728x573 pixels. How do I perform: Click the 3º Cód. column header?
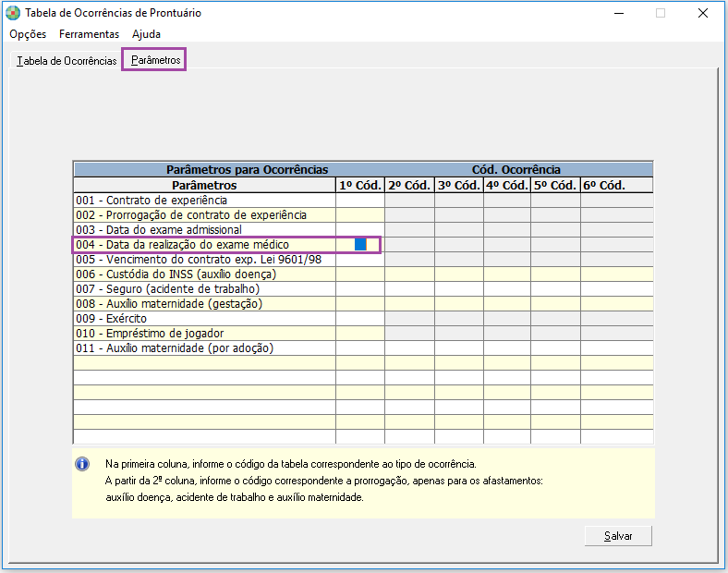459,185
